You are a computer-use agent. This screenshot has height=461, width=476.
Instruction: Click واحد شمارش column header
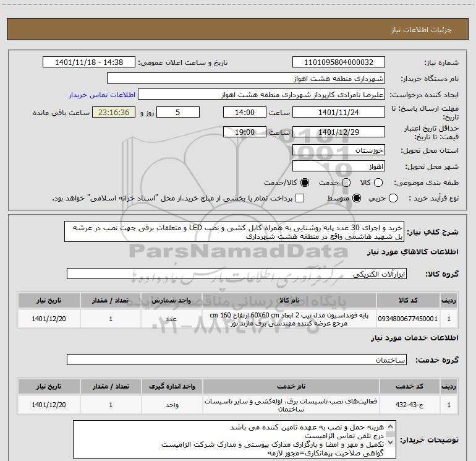tap(171, 300)
